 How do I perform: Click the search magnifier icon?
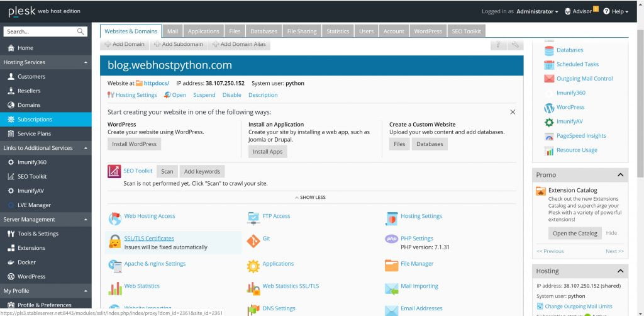pos(80,31)
